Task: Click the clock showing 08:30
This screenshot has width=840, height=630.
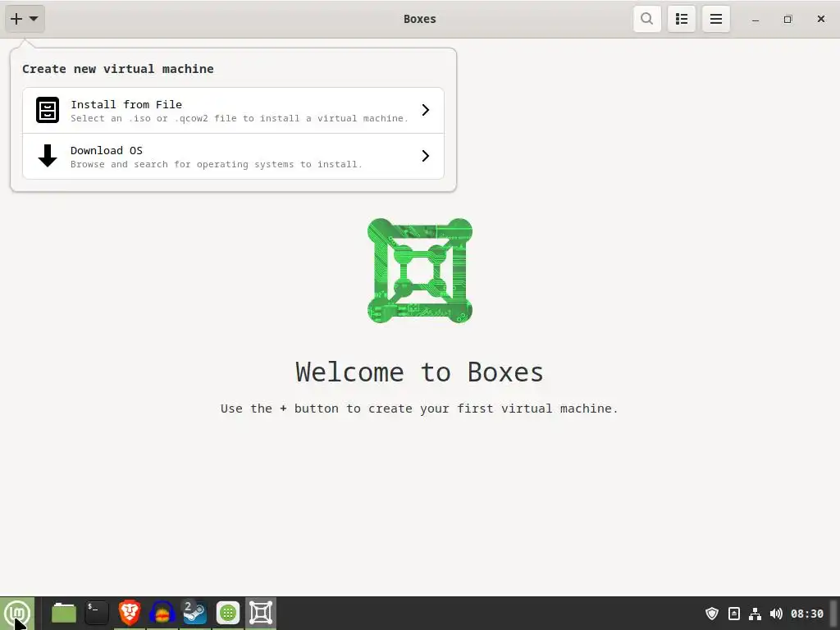Action: click(807, 614)
